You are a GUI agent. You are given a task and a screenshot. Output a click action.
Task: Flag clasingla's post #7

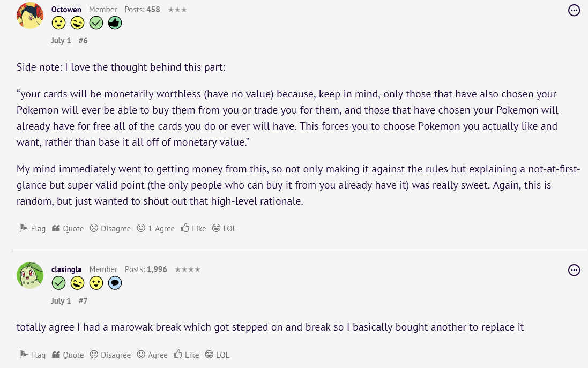click(32, 355)
